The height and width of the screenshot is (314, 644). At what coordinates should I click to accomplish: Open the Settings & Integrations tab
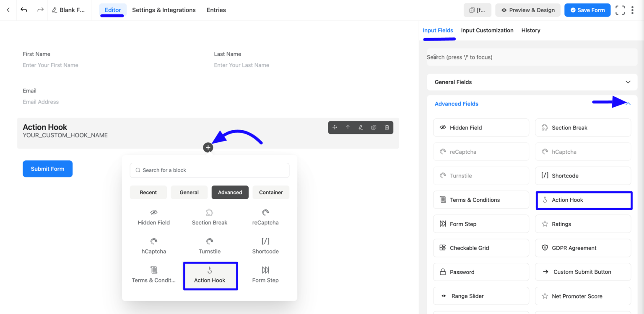pos(164,10)
